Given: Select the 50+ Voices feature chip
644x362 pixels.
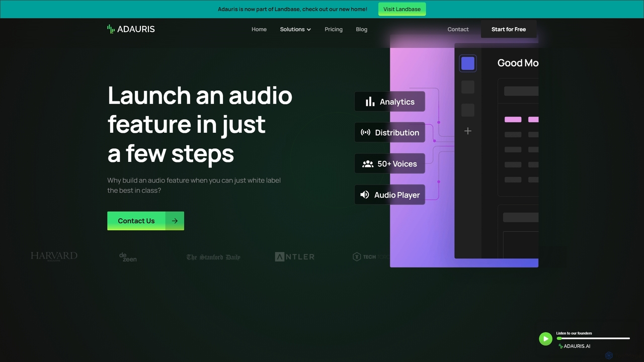Looking at the screenshot, I should point(390,164).
